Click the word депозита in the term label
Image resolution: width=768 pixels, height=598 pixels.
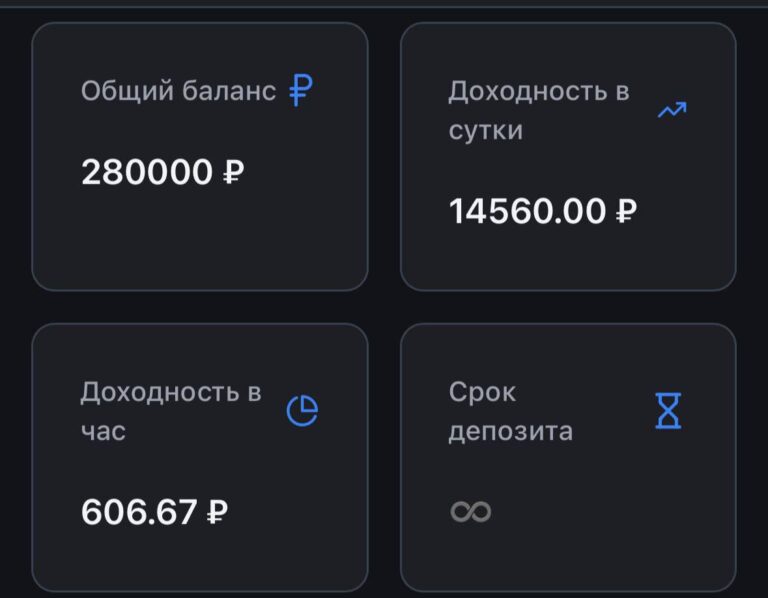pos(510,431)
